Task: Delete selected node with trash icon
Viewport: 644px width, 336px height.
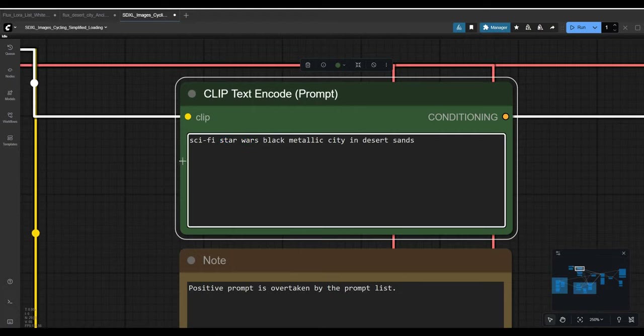Action: pyautogui.click(x=308, y=65)
